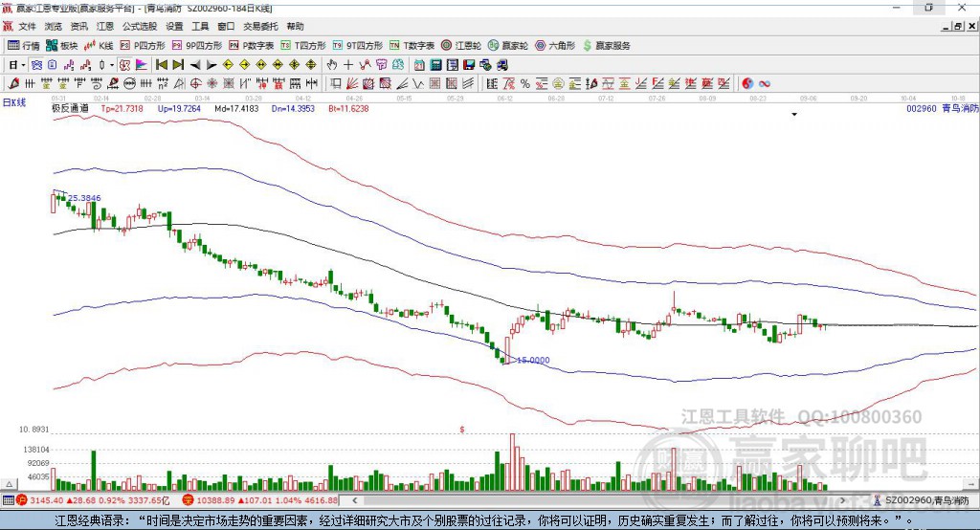Expand the candlestick style dropdown arrow
The height and width of the screenshot is (530, 980).
[113, 65]
